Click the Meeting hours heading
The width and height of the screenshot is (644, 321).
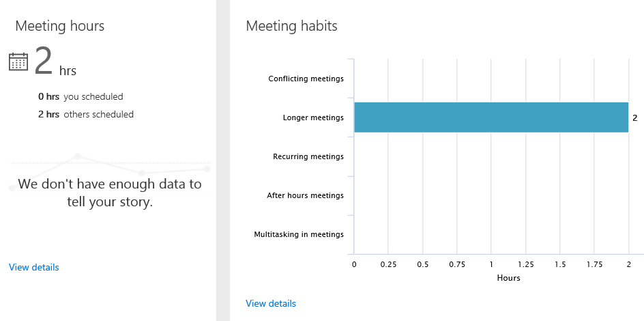(x=60, y=26)
